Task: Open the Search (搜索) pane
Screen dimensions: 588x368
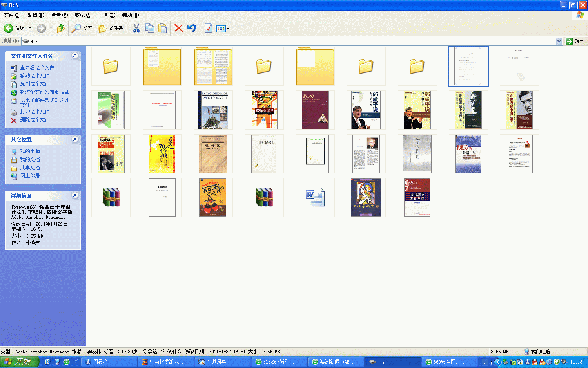Action: click(x=82, y=28)
